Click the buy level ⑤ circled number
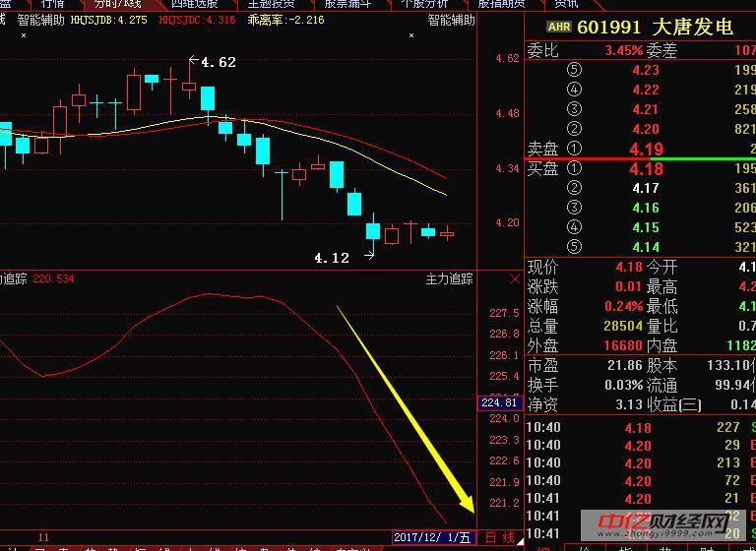Viewport: 756px width, 551px height. pyautogui.click(x=574, y=247)
